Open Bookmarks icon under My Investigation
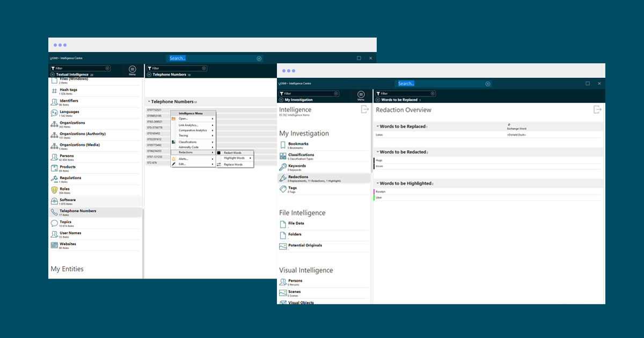644x338 pixels. (x=283, y=145)
